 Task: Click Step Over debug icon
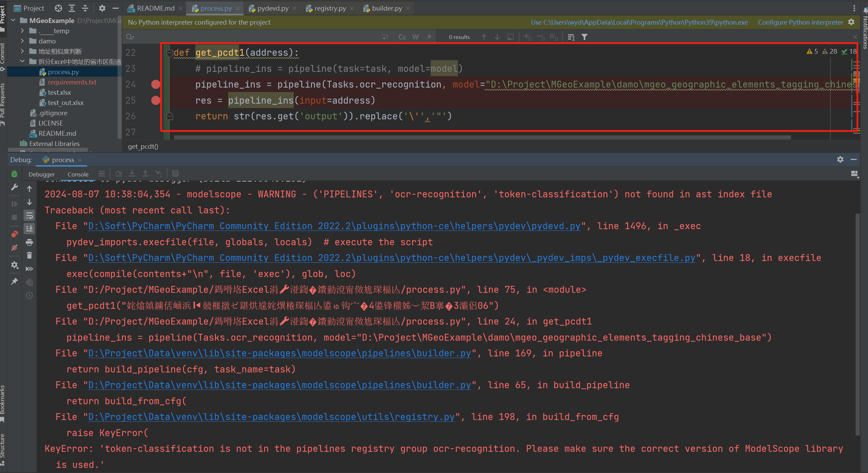119,173
